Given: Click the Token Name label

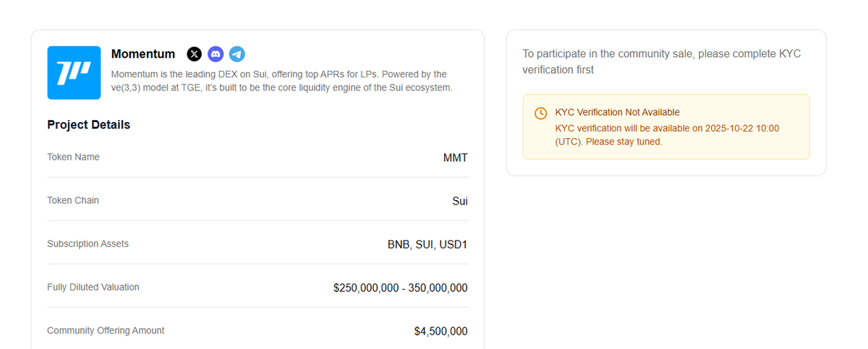Looking at the screenshot, I should 74,157.
